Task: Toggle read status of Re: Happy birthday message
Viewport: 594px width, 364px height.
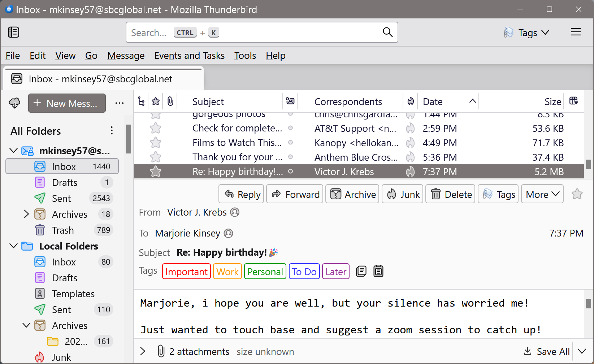Action: coord(290,171)
